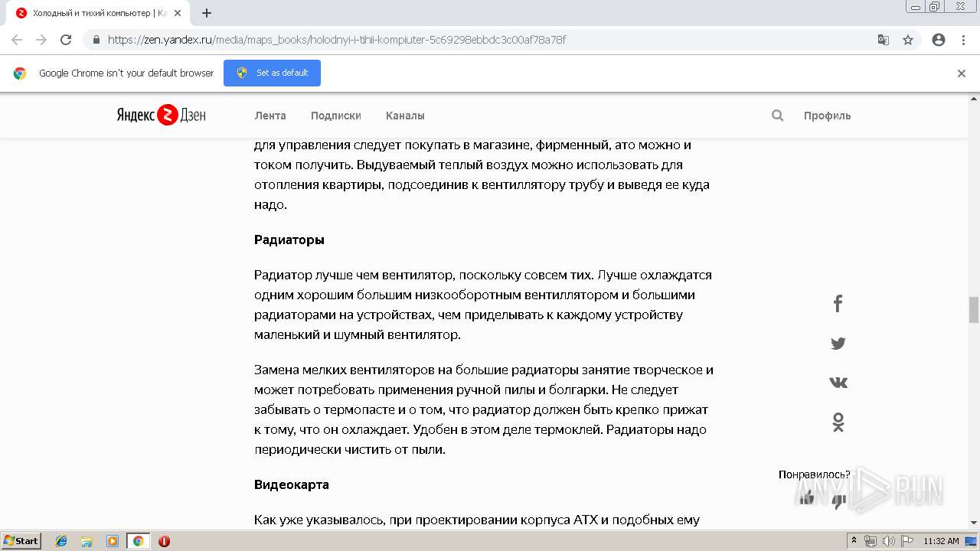
Task: Click Set as default button
Action: tap(272, 73)
